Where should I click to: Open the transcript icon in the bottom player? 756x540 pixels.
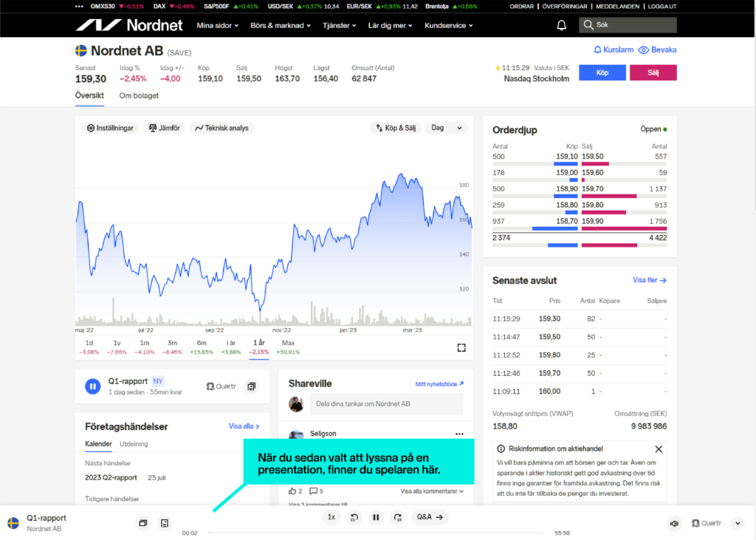coord(165,523)
